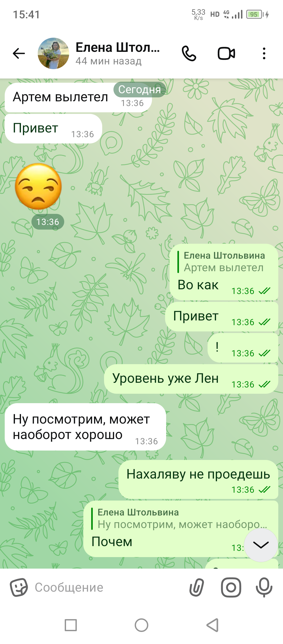Tap the unamused emoji sticker message

pyautogui.click(x=38, y=186)
